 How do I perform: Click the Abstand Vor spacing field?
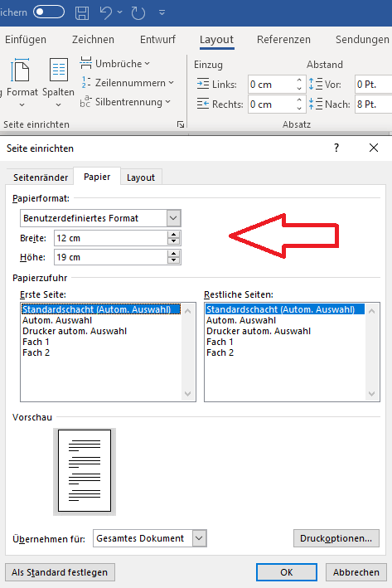[x=373, y=85]
